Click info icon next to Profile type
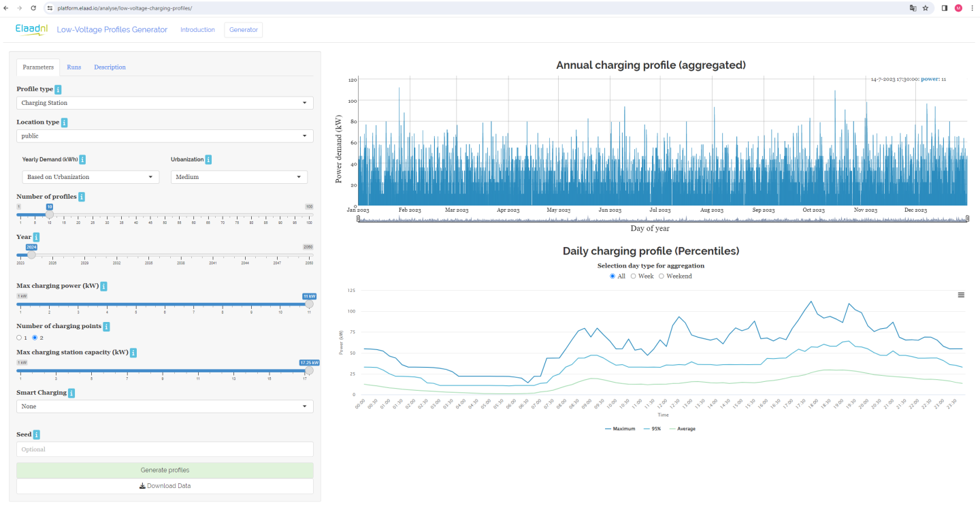Image resolution: width=980 pixels, height=516 pixels. click(58, 89)
